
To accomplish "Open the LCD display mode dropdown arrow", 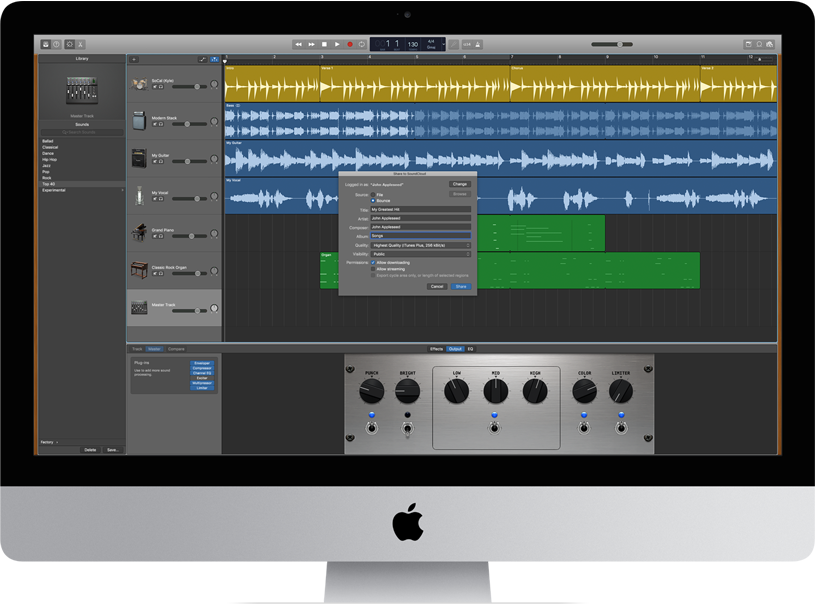I will coord(443,45).
